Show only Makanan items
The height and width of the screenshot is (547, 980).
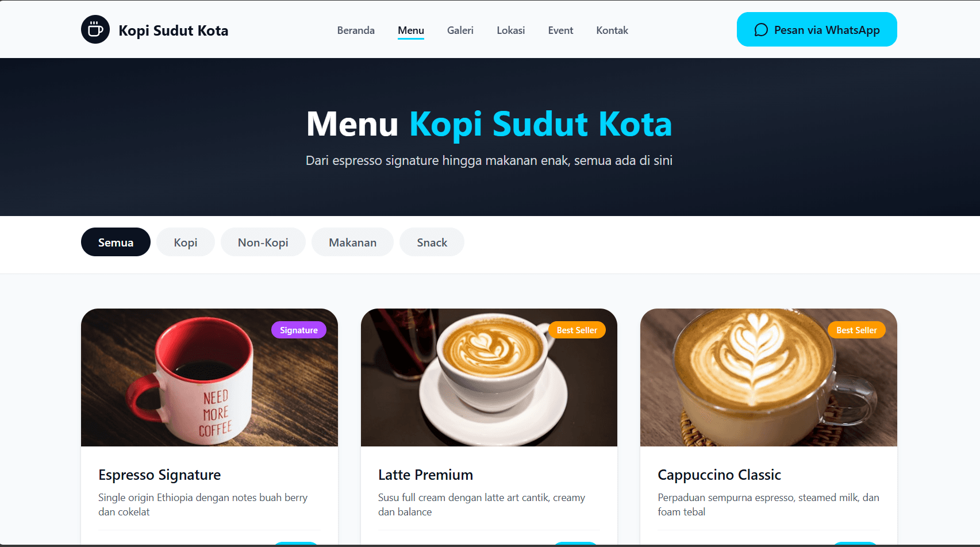(x=352, y=242)
